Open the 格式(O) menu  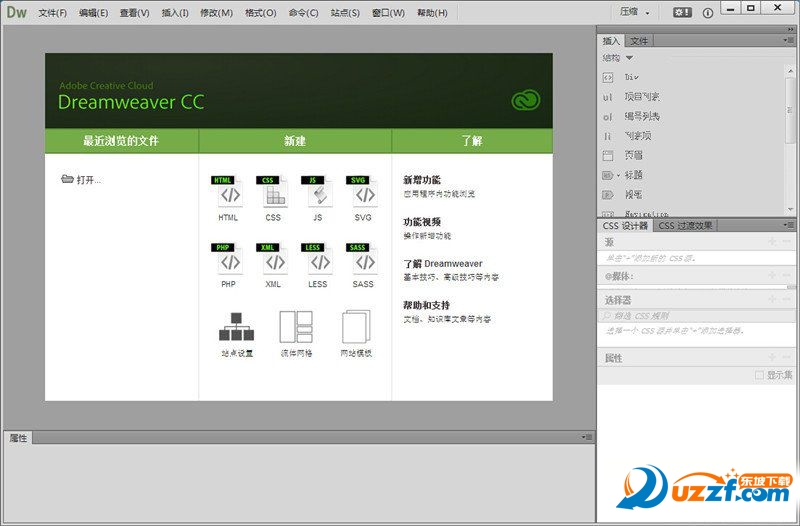[x=261, y=13]
